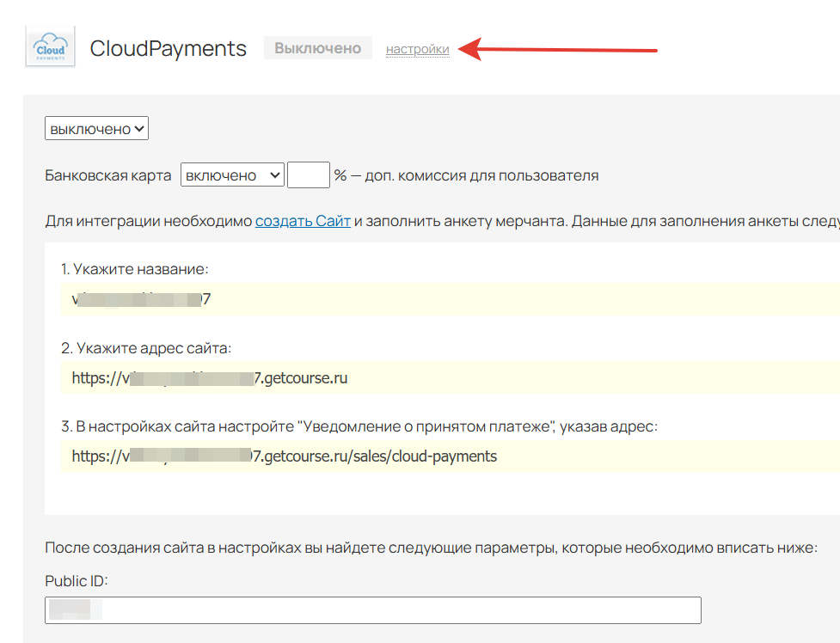Image resolution: width=840 pixels, height=643 pixels.
Task: Open the настройки settings link
Action: click(417, 49)
